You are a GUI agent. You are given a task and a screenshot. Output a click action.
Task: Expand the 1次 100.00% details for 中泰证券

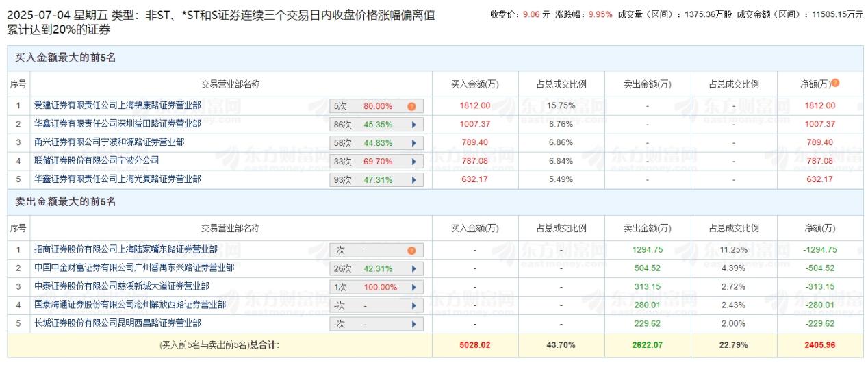[413, 288]
